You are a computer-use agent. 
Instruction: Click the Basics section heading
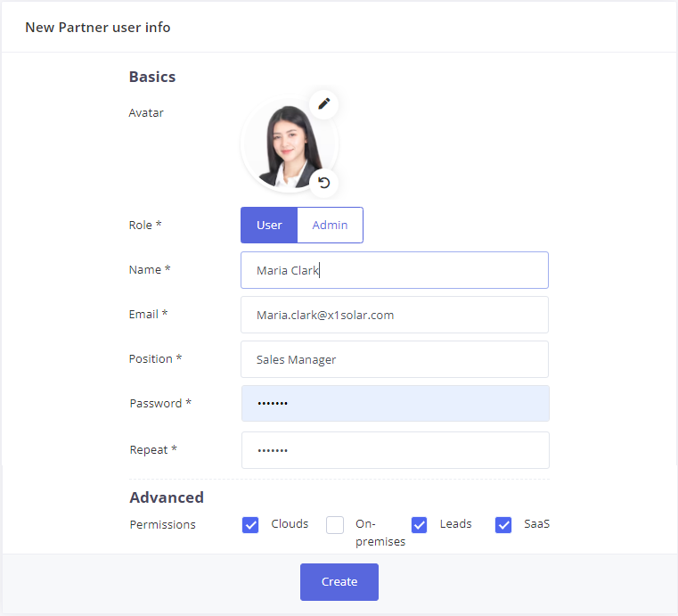[x=152, y=77]
